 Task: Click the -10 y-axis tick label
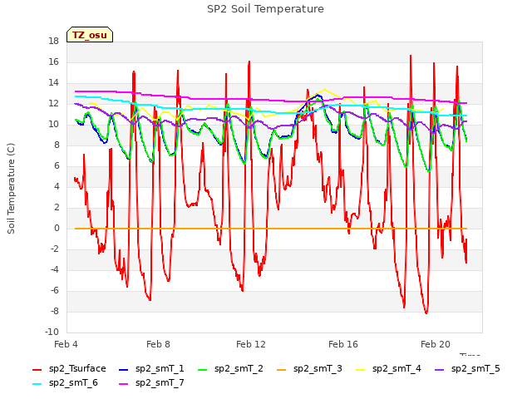click(x=52, y=332)
